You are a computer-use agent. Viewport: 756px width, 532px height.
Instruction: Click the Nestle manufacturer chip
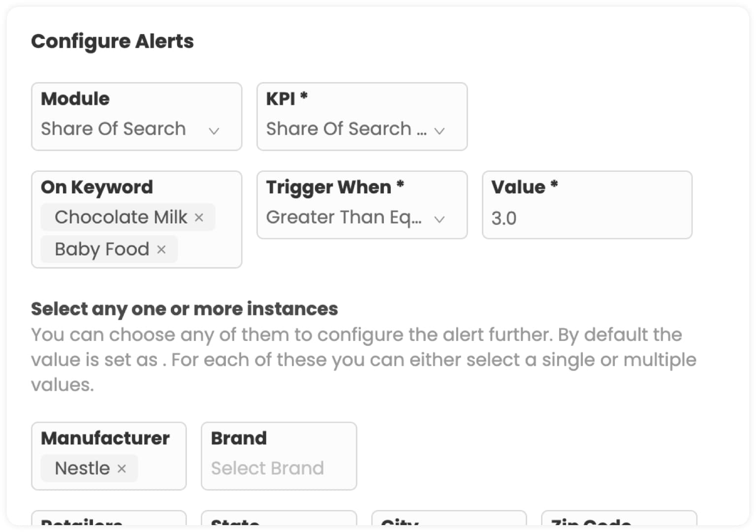pos(82,468)
